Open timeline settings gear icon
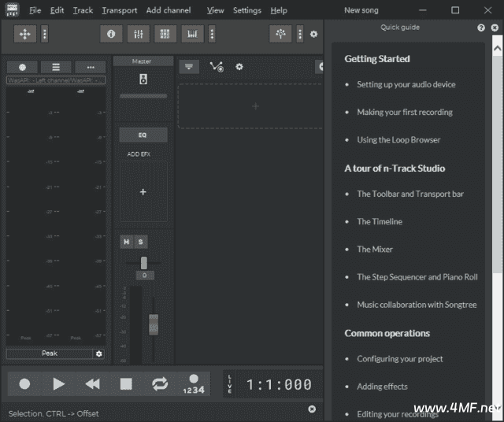Screen dimensions: 504x422 239,67
